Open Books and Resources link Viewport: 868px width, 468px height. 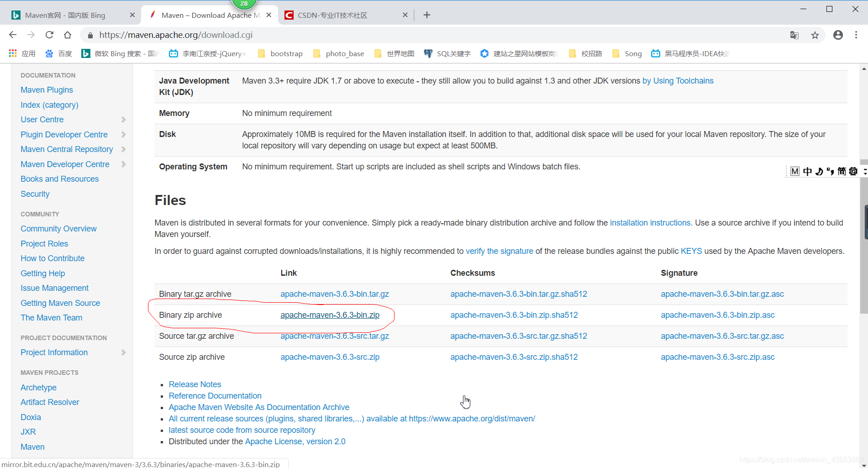point(59,179)
